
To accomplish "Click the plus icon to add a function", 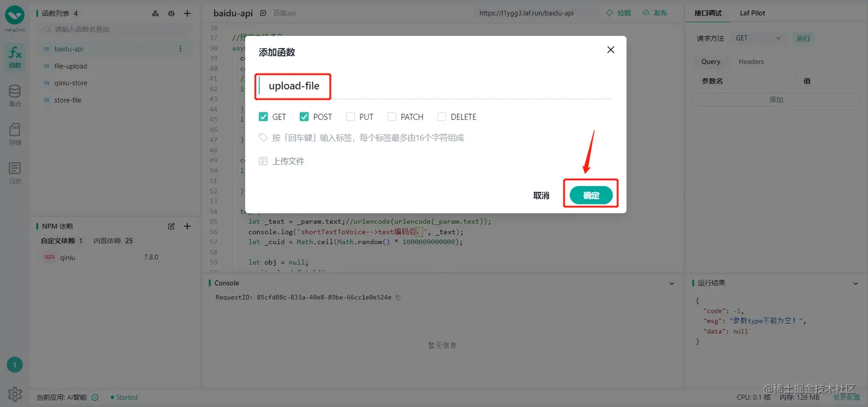I will (x=187, y=14).
